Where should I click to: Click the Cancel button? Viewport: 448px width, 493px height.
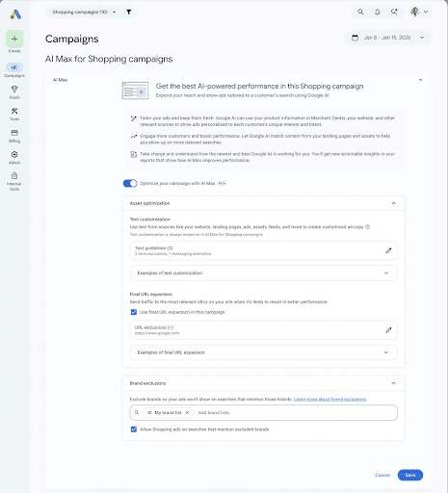click(x=382, y=475)
